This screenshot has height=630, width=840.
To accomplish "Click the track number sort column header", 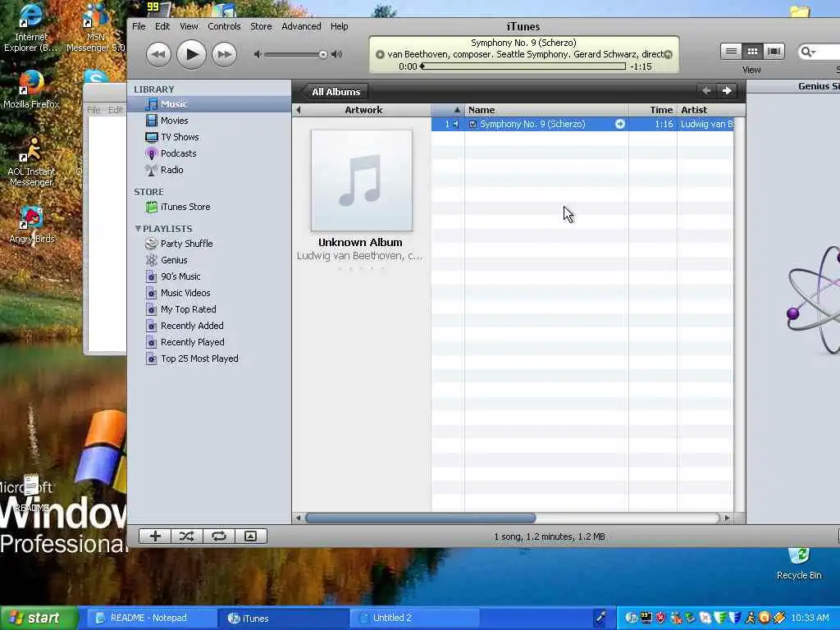I will (x=448, y=110).
